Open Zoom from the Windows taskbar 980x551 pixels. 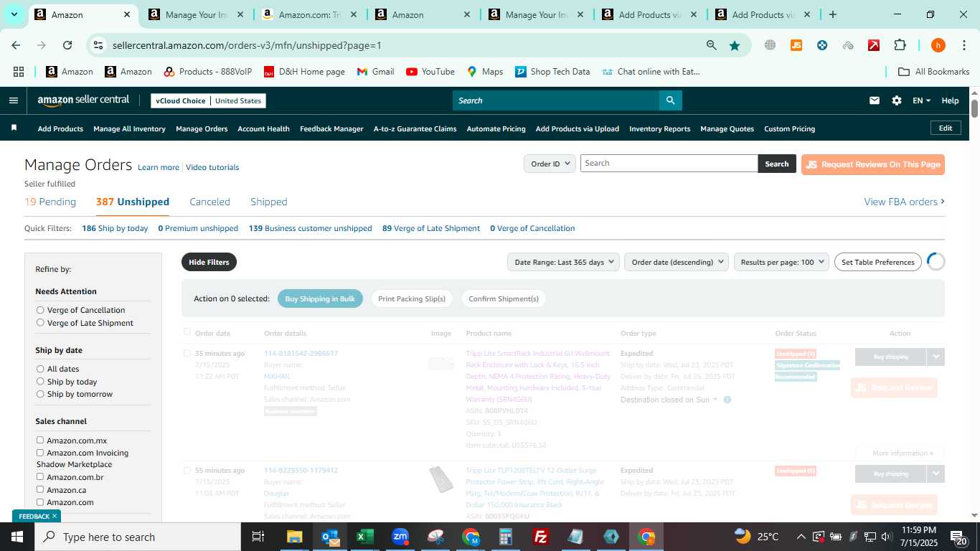(400, 537)
